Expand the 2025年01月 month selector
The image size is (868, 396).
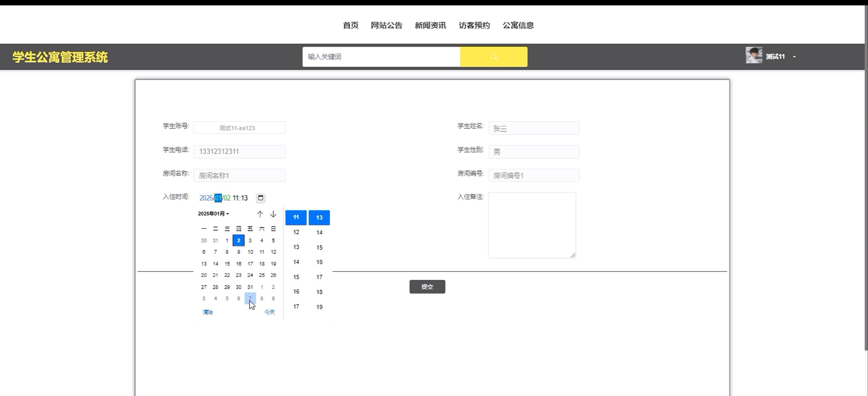(x=213, y=214)
